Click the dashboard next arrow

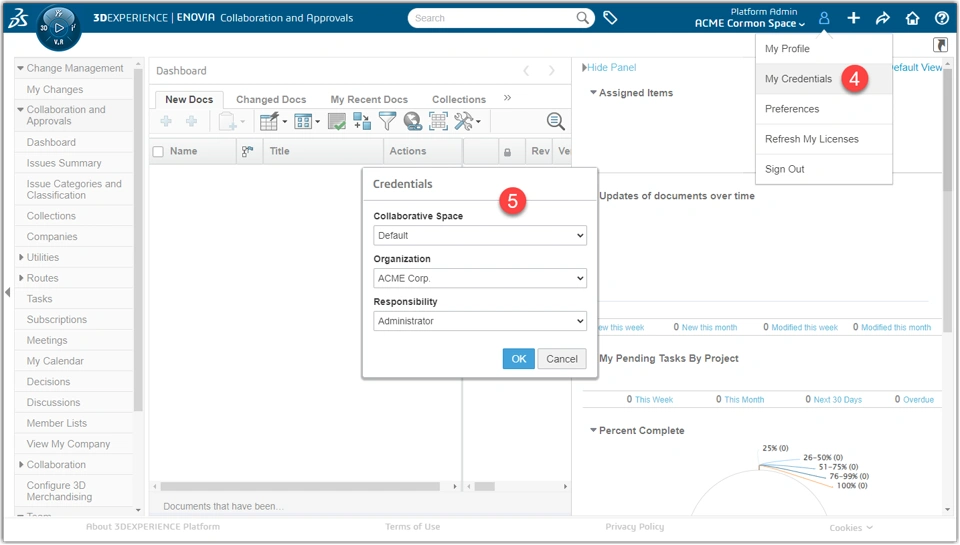click(x=552, y=71)
